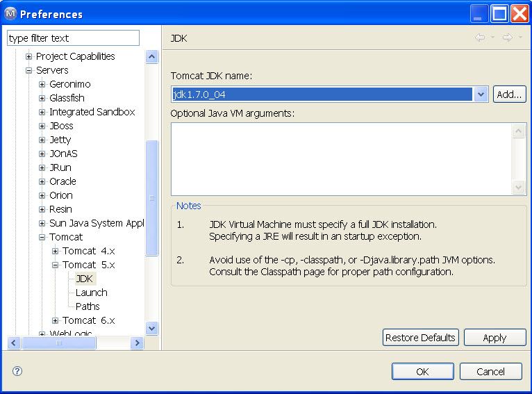Click inside the Optional Java VM arguments box
Viewport: 532px width, 394px height.
point(341,159)
